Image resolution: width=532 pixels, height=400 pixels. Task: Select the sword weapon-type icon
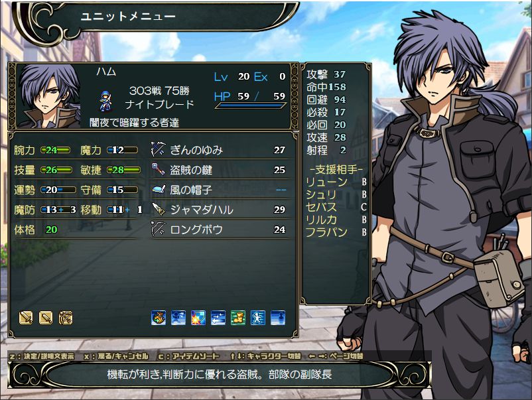(x=26, y=318)
